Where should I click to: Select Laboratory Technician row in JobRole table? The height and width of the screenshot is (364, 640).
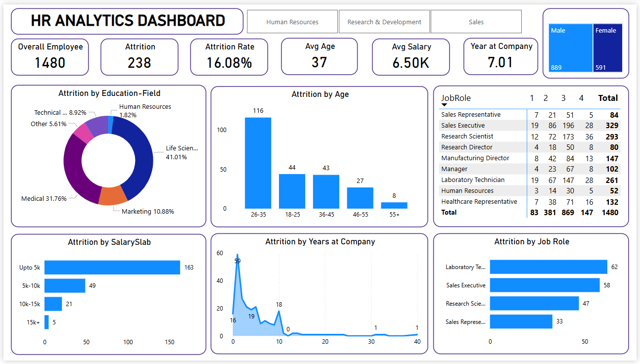(x=530, y=180)
